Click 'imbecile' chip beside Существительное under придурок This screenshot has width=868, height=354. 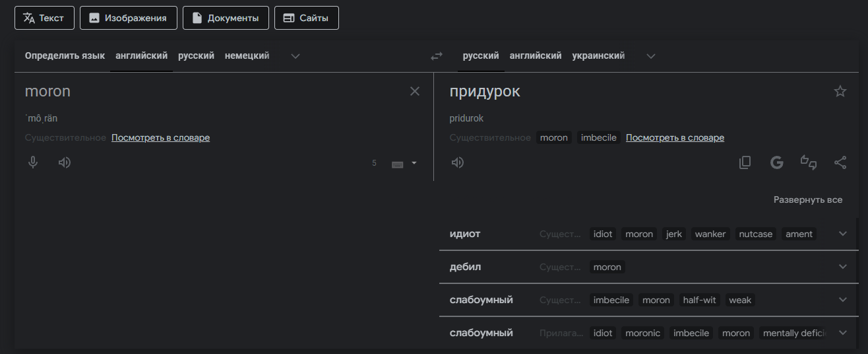coord(599,138)
